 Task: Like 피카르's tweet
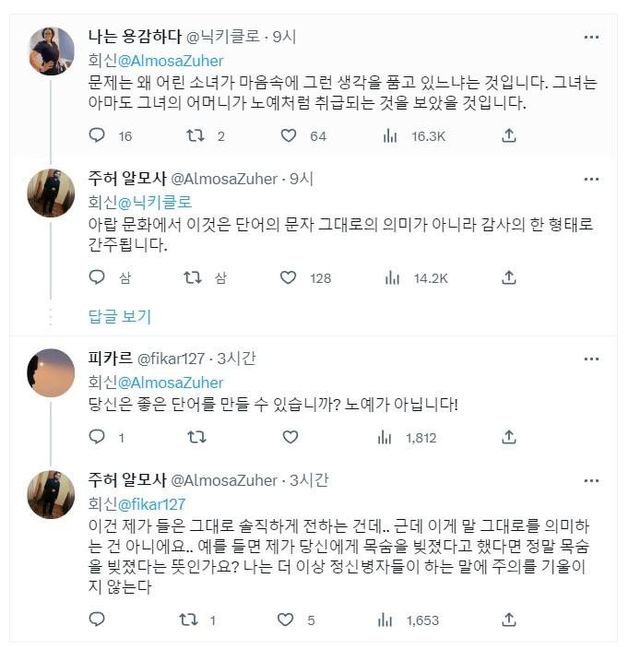tap(290, 437)
